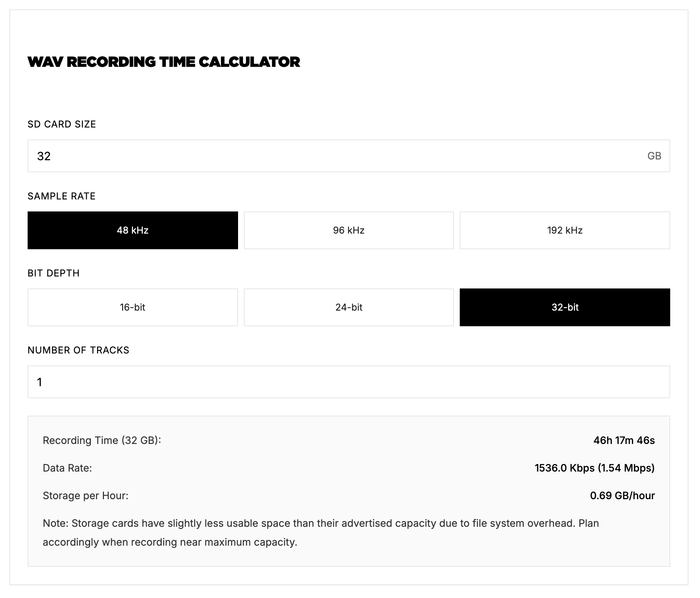The height and width of the screenshot is (598, 700).
Task: Click the Storage per Hour label
Action: (x=85, y=496)
